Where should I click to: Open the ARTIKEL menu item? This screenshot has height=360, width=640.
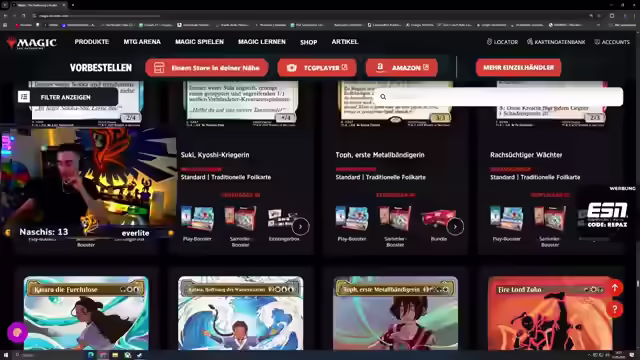(345, 42)
